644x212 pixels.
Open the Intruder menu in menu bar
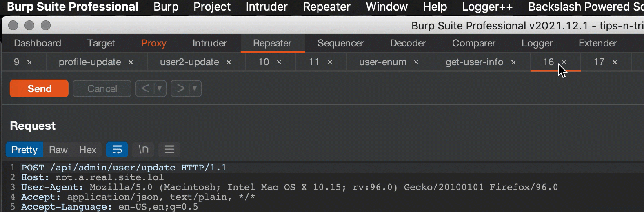point(266,7)
